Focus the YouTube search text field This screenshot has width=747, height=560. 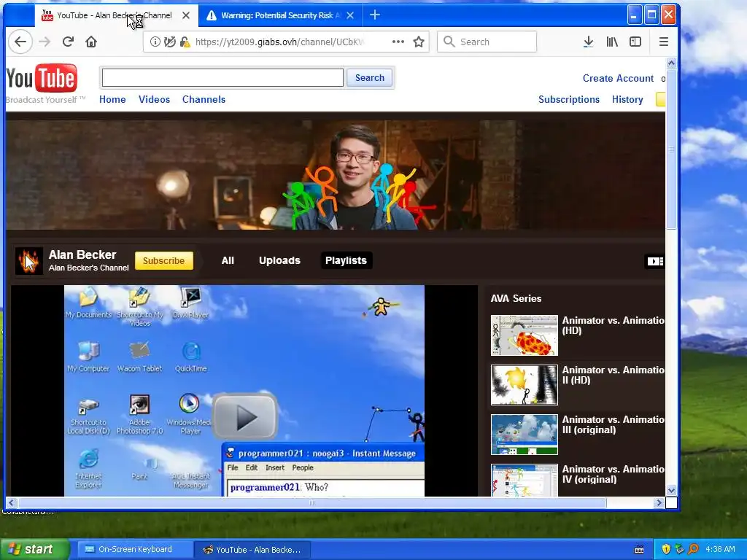pyautogui.click(x=222, y=77)
